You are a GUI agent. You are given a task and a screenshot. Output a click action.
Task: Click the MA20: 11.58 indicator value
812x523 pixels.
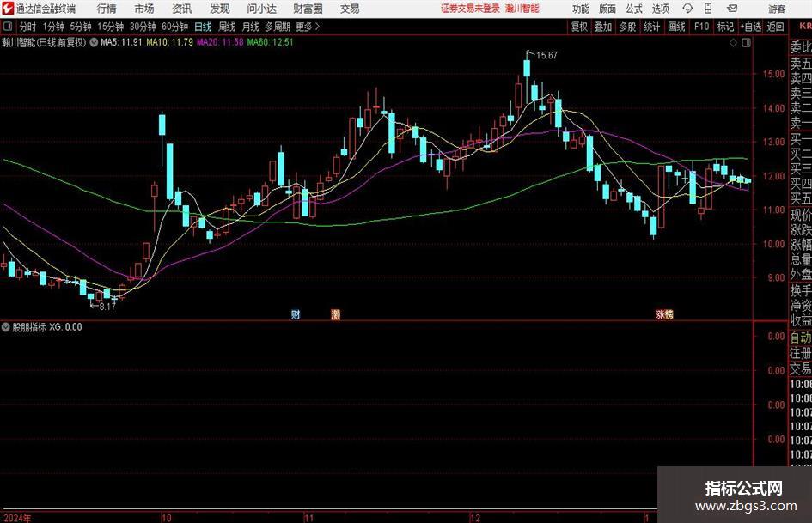pyautogui.click(x=220, y=42)
